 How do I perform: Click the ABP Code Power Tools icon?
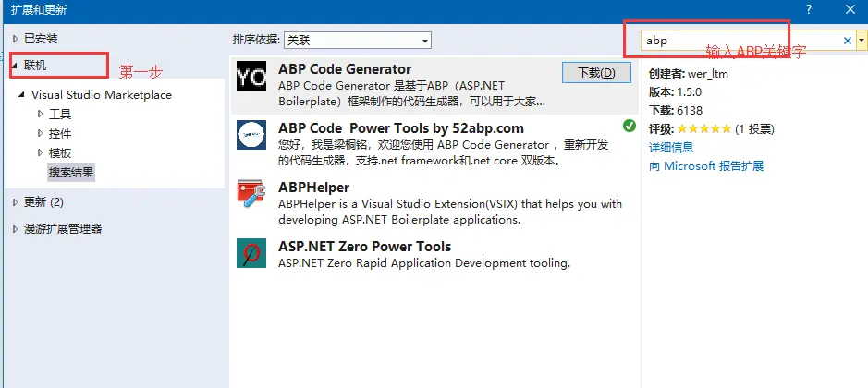click(x=251, y=135)
